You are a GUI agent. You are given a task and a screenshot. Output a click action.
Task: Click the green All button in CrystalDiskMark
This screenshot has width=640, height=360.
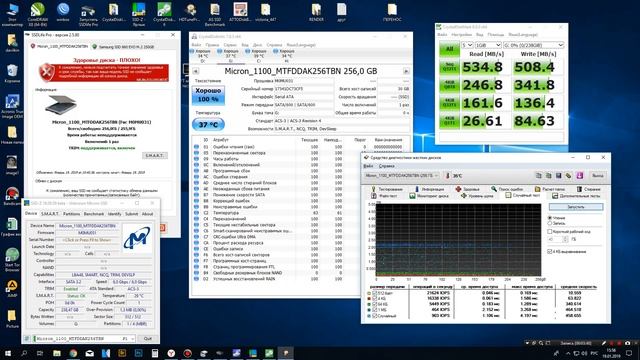pyautogui.click(x=449, y=49)
